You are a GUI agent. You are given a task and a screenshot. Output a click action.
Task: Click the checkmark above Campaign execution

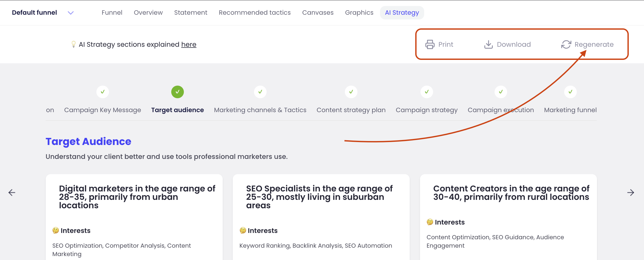(500, 92)
